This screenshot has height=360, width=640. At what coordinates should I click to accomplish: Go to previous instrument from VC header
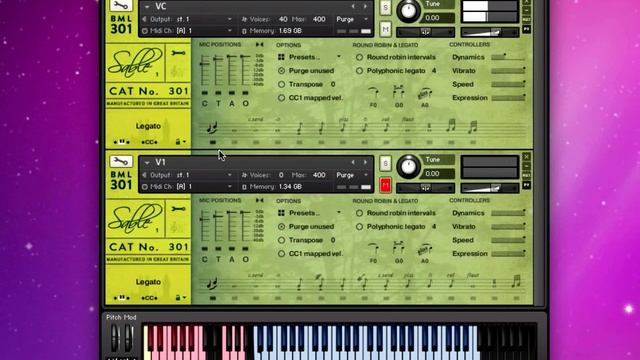(353, 7)
